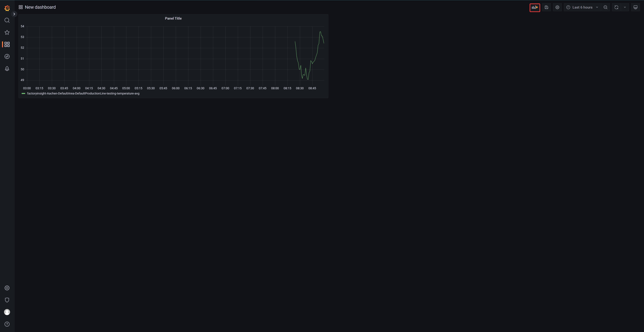Image resolution: width=644 pixels, height=332 pixels.
Task: Open dashboard settings gear in top bar
Action: click(557, 8)
